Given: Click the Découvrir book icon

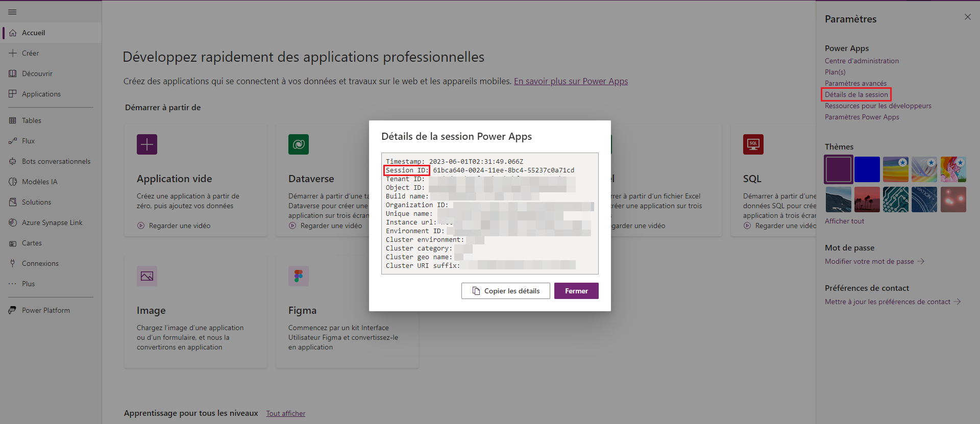Looking at the screenshot, I should click(13, 73).
